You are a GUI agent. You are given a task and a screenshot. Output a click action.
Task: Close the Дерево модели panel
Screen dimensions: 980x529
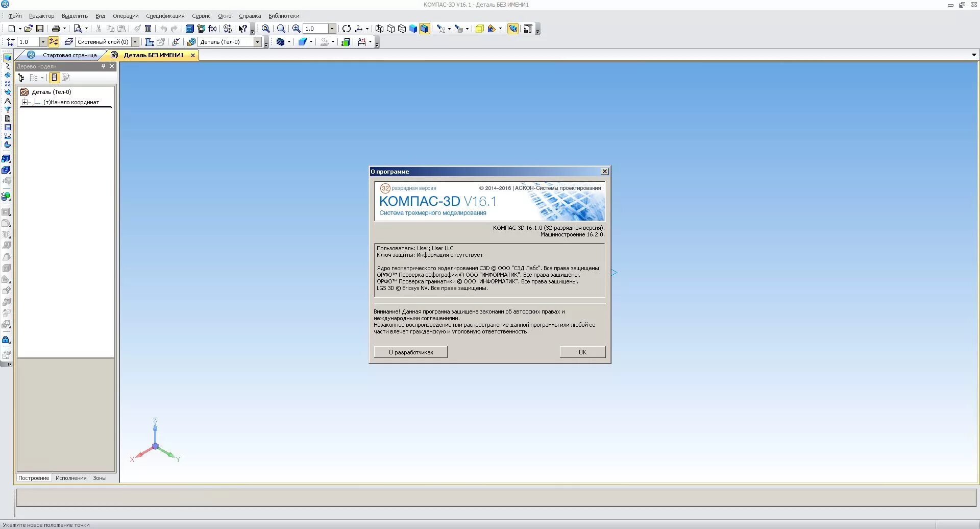112,66
